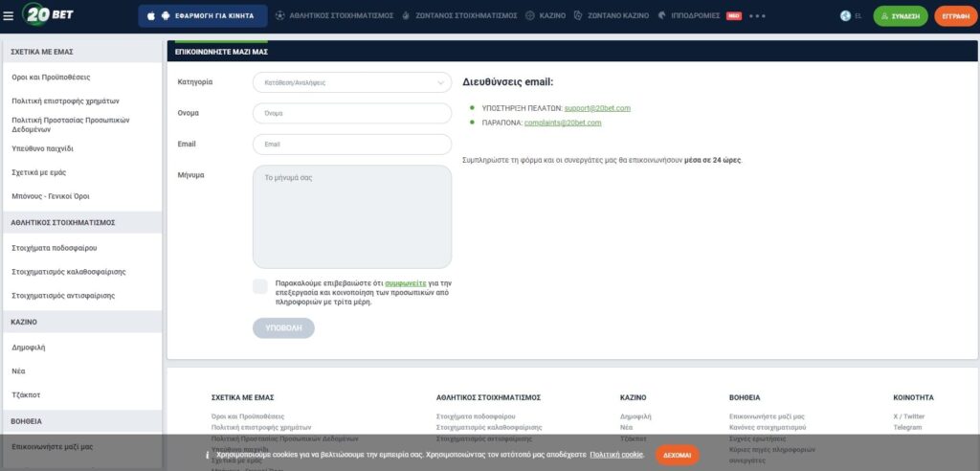The image size is (980, 471).
Task: Click the green ΣΥΝΔΕΣΗ login button
Action: pyautogui.click(x=900, y=16)
